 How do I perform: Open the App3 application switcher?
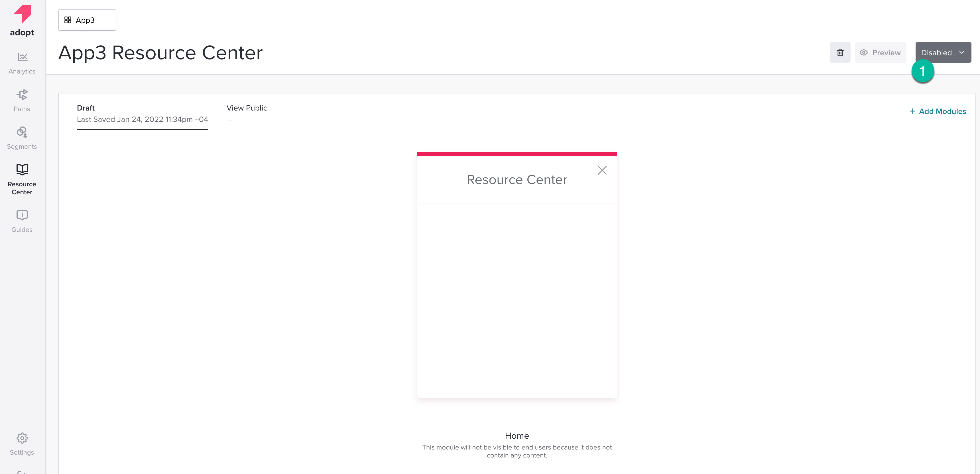87,20
